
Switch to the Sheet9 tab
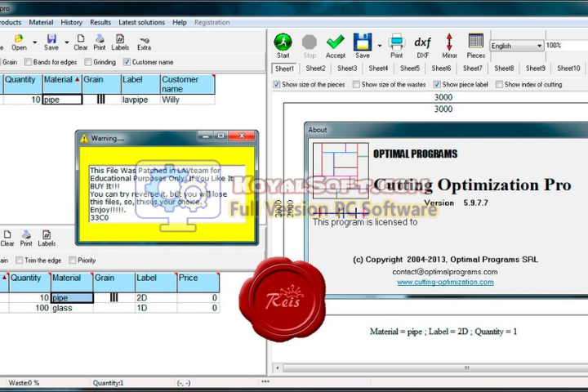536,69
